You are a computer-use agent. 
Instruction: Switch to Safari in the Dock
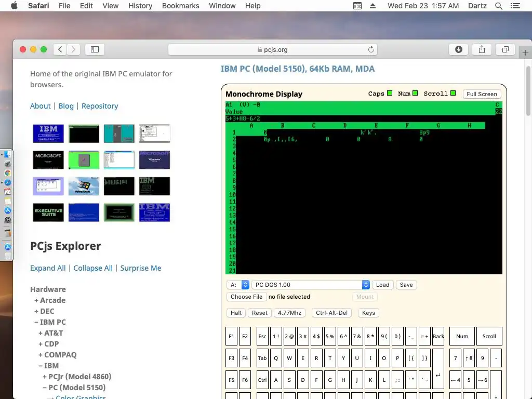click(7, 182)
